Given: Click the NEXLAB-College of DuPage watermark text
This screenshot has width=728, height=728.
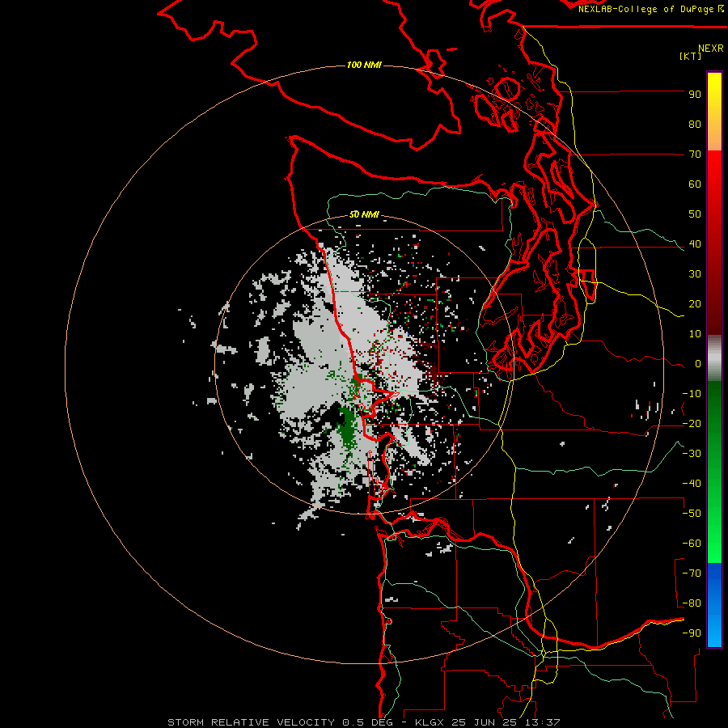Looking at the screenshot, I should pyautogui.click(x=650, y=9).
